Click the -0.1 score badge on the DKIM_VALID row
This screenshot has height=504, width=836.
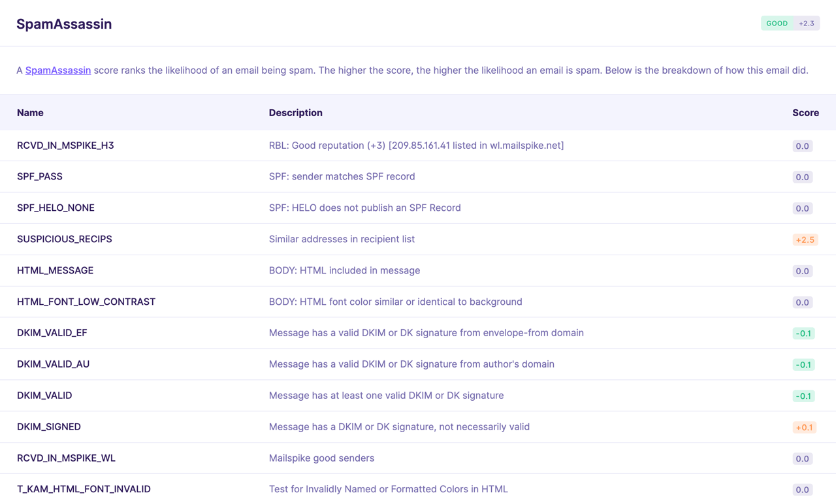803,396
